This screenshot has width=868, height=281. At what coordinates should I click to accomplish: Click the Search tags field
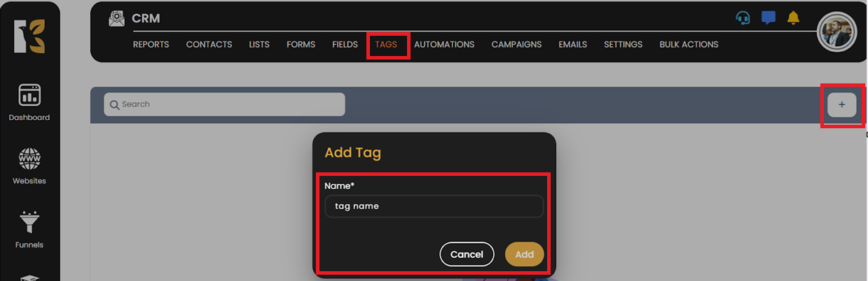pos(224,104)
